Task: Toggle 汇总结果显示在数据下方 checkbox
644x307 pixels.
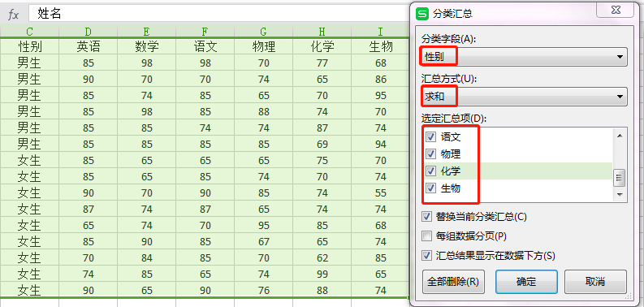Action: pos(426,256)
